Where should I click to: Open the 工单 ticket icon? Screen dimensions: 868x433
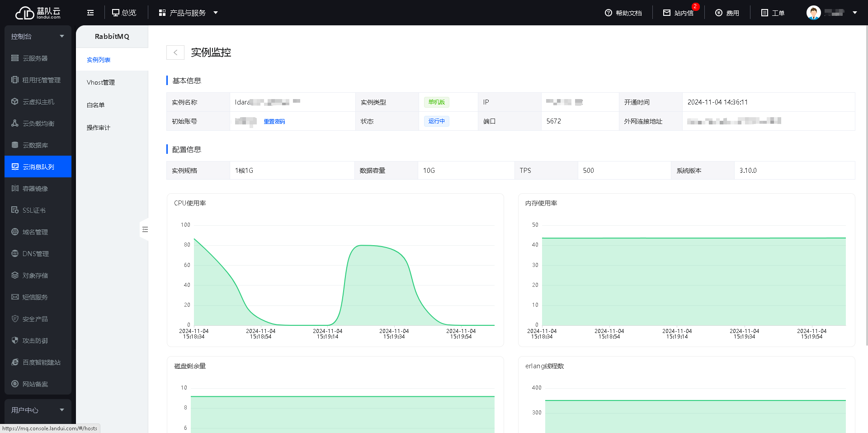[x=764, y=13]
